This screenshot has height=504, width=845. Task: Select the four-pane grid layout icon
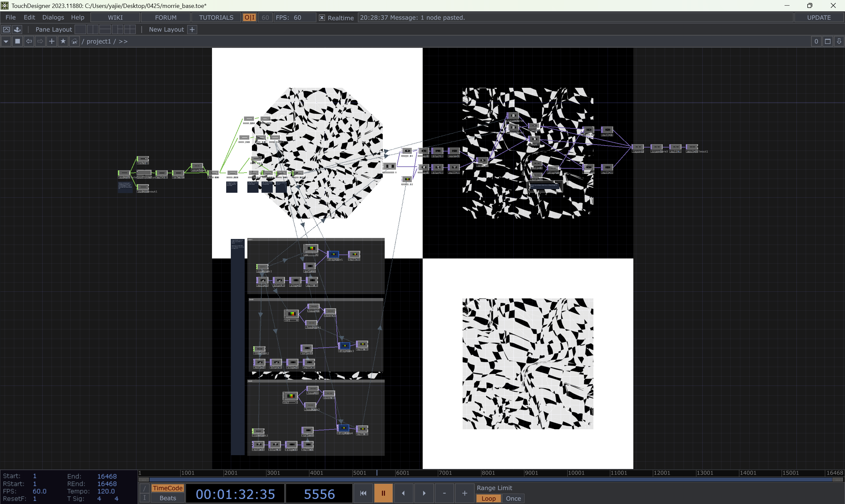(129, 30)
